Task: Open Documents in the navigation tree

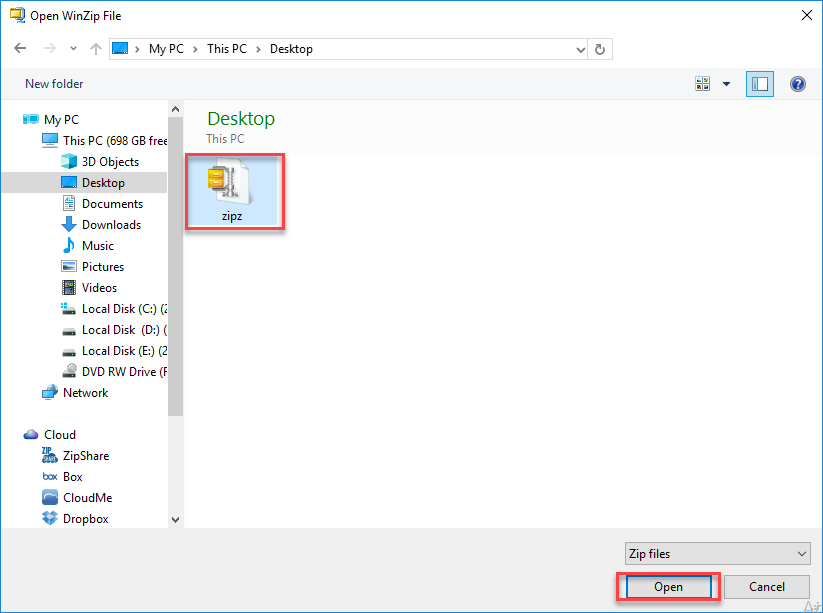Action: click(x=112, y=204)
